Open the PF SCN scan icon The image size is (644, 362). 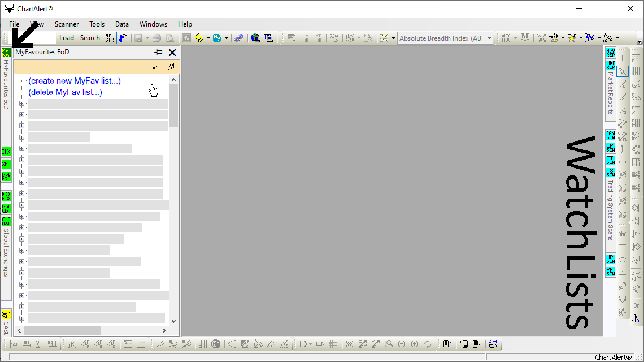[611, 271]
